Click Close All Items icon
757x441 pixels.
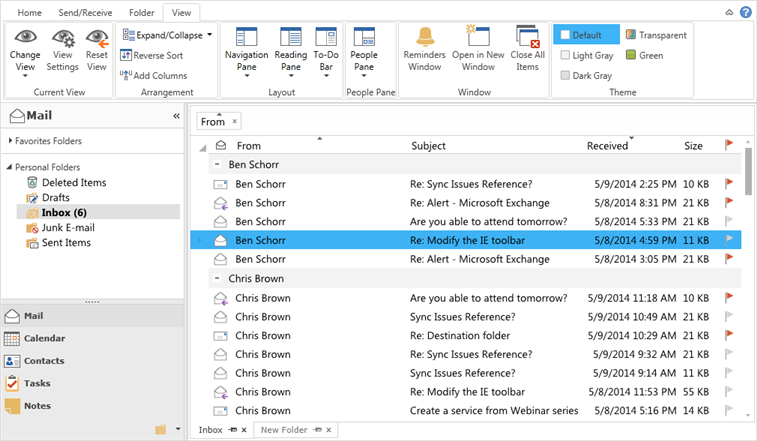pyautogui.click(x=527, y=40)
